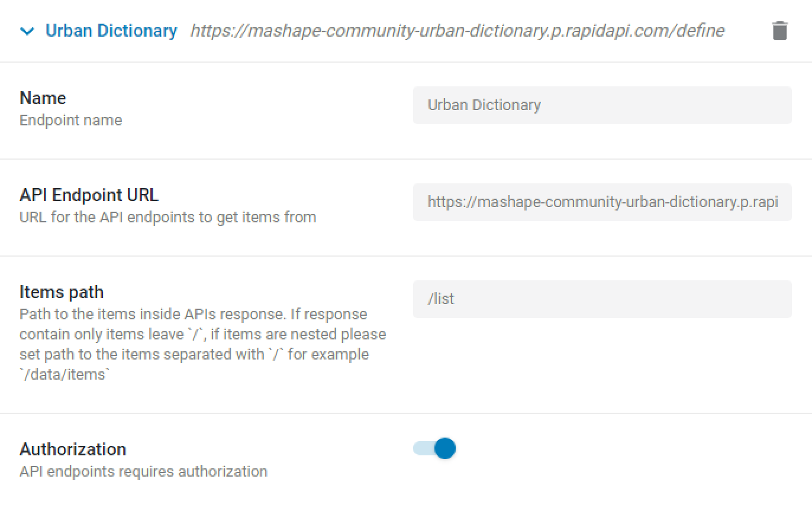Focus the Items path field showing /list
Screen dimensions: 812x505
click(602, 299)
